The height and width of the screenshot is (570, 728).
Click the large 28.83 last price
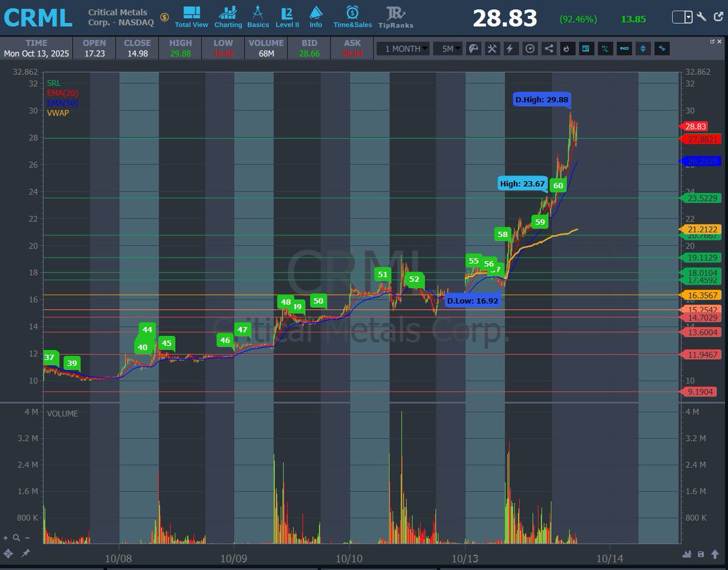point(505,18)
